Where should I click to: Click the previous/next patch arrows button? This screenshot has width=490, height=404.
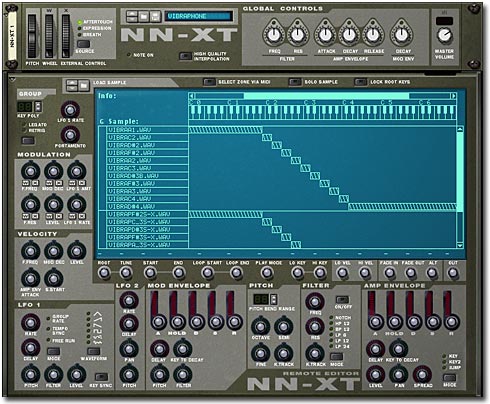(132, 16)
